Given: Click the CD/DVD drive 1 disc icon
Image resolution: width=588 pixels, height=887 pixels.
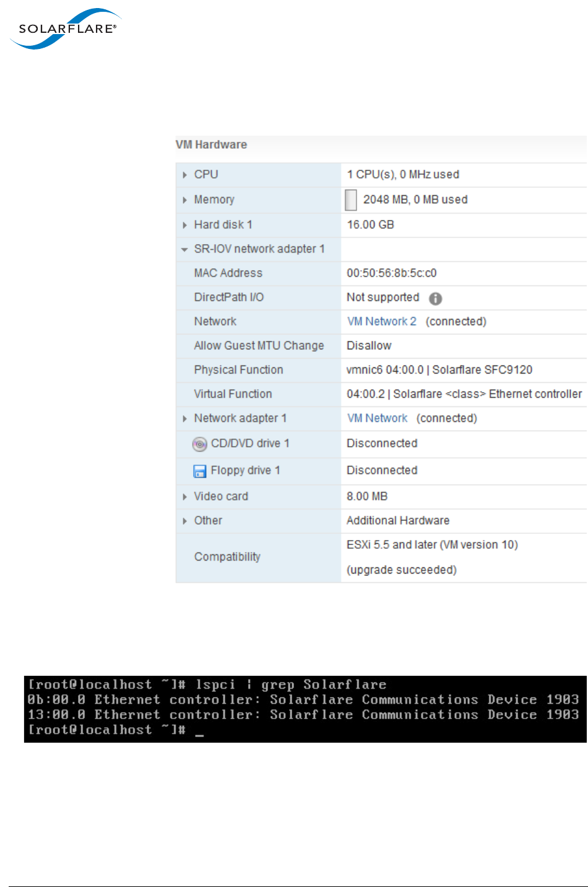Looking at the screenshot, I should pos(199,444).
